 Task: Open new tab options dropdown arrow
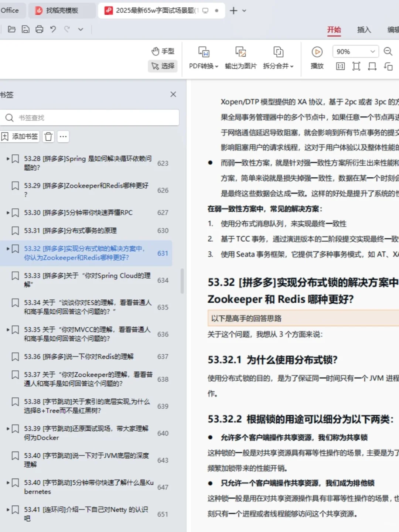coord(244,11)
